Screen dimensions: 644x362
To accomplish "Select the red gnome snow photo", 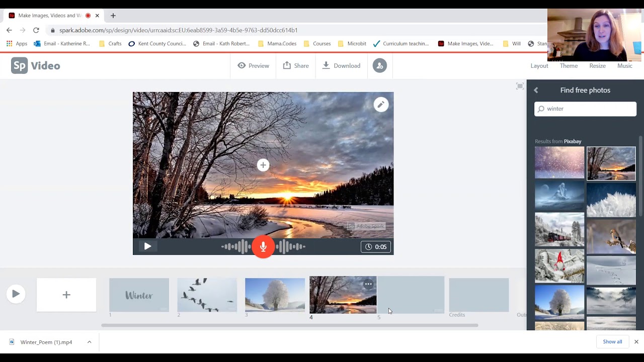I will click(559, 265).
